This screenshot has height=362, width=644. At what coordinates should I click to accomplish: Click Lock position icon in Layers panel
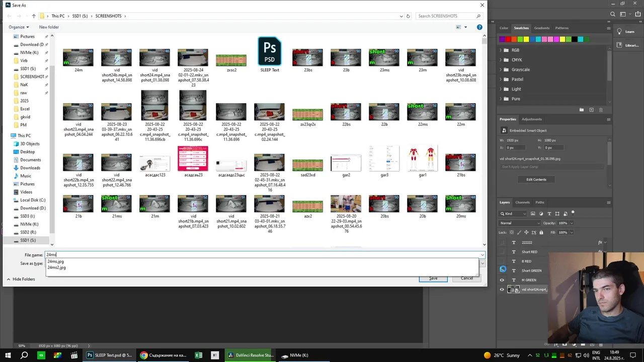click(526, 232)
